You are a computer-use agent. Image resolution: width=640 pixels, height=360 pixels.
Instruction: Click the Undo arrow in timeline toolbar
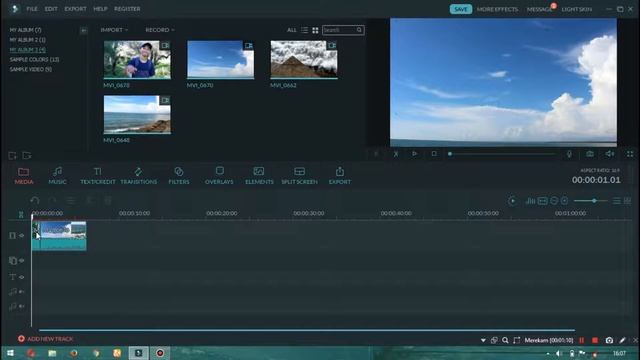coord(35,200)
